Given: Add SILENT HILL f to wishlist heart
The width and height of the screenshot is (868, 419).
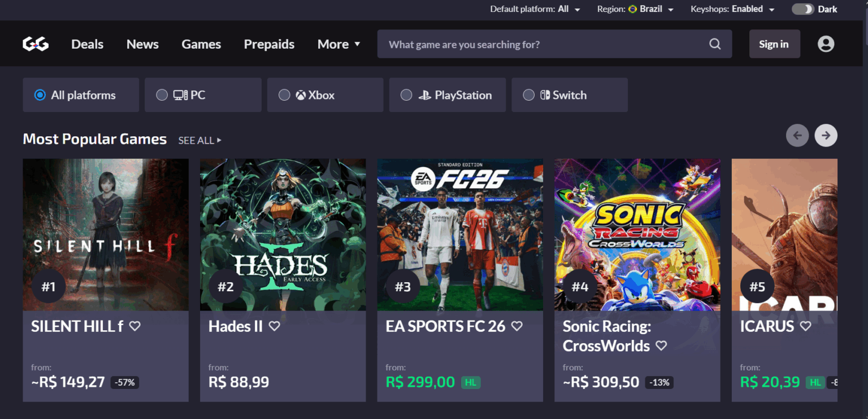Looking at the screenshot, I should (134, 326).
